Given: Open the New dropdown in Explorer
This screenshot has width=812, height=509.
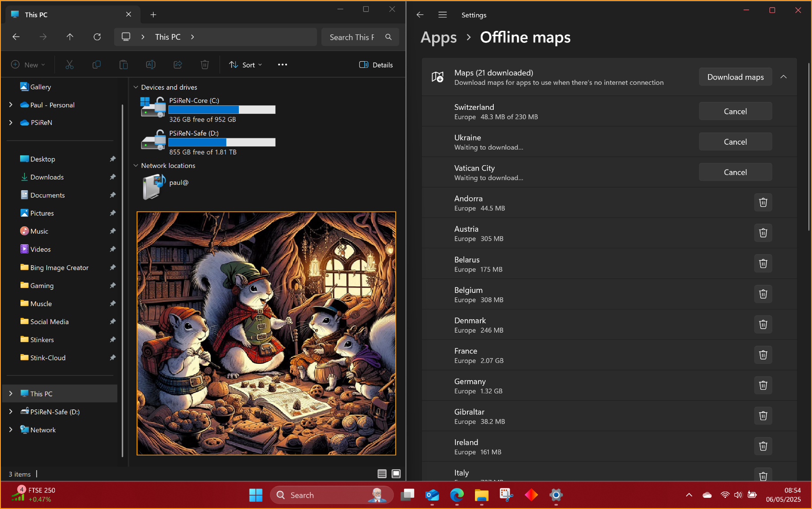Looking at the screenshot, I should 28,65.
